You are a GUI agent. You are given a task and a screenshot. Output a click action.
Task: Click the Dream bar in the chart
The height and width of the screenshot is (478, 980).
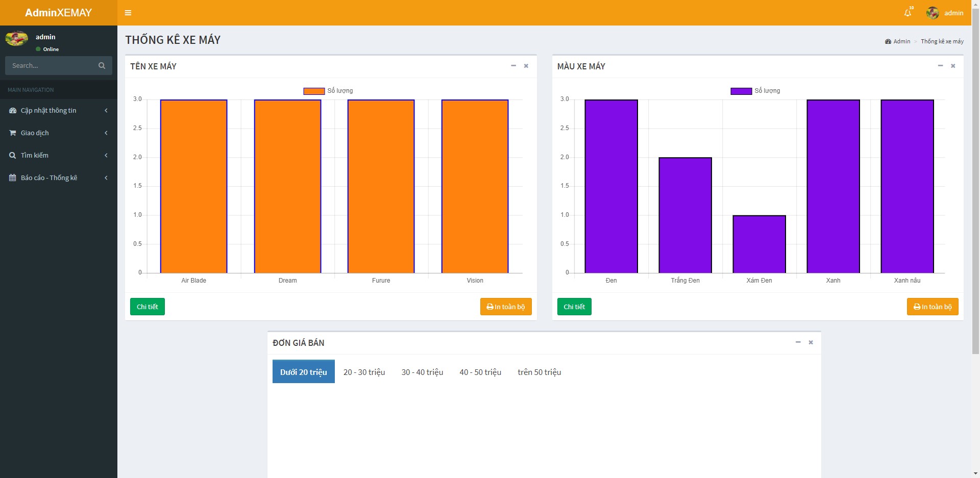point(288,186)
